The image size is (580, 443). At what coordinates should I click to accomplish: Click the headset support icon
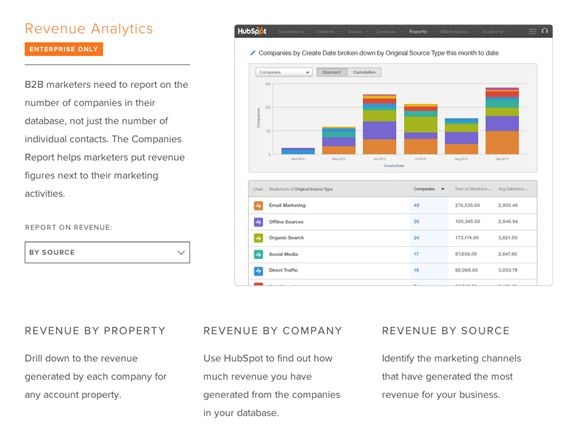click(544, 31)
